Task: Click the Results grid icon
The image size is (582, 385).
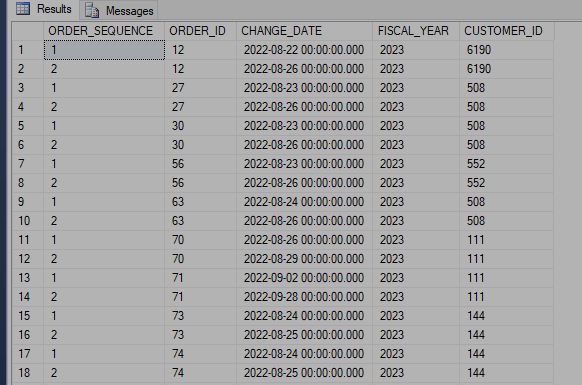Action: [x=23, y=9]
